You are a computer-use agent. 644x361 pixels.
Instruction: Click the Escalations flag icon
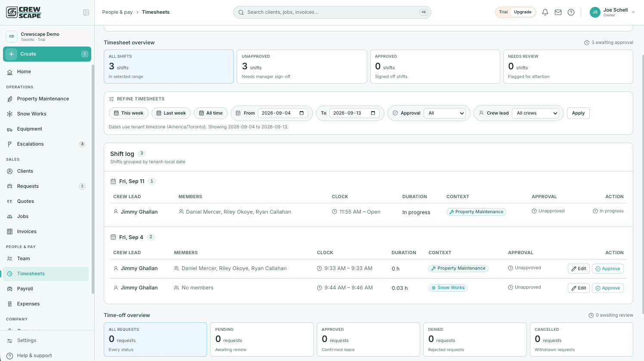pyautogui.click(x=10, y=144)
